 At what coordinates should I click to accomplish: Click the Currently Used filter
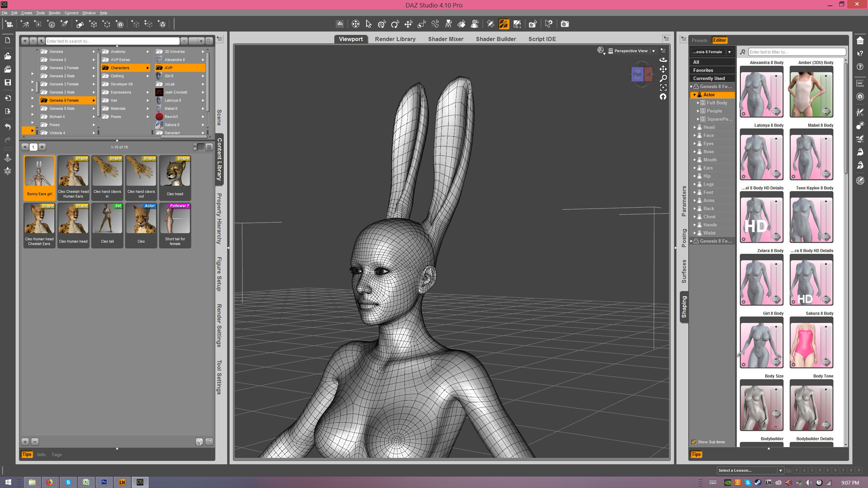point(709,78)
